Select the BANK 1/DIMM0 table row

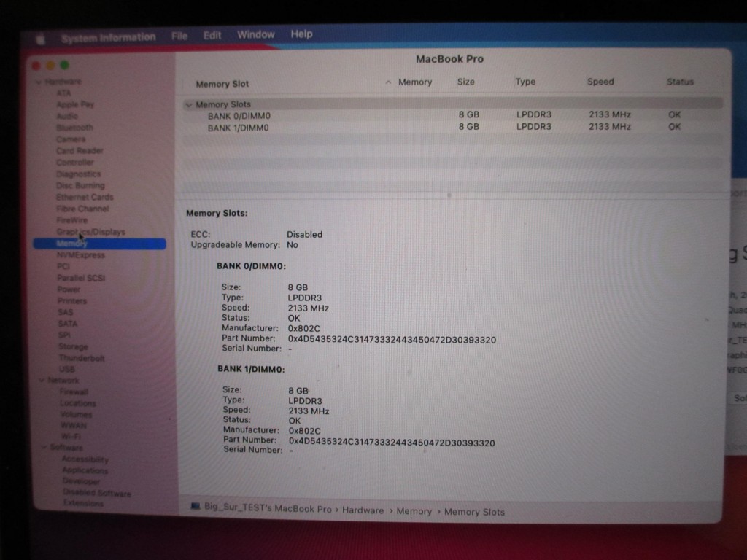point(454,127)
